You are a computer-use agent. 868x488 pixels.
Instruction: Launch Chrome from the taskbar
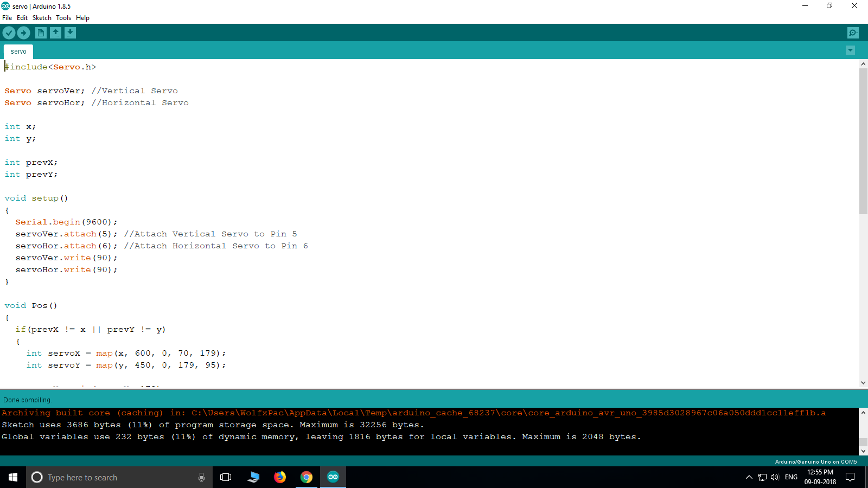coord(307,477)
